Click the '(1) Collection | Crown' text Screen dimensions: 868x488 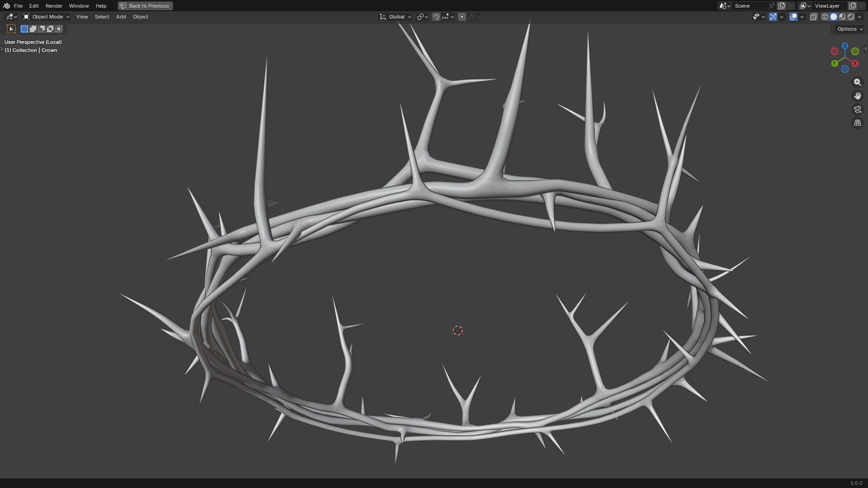[31, 50]
